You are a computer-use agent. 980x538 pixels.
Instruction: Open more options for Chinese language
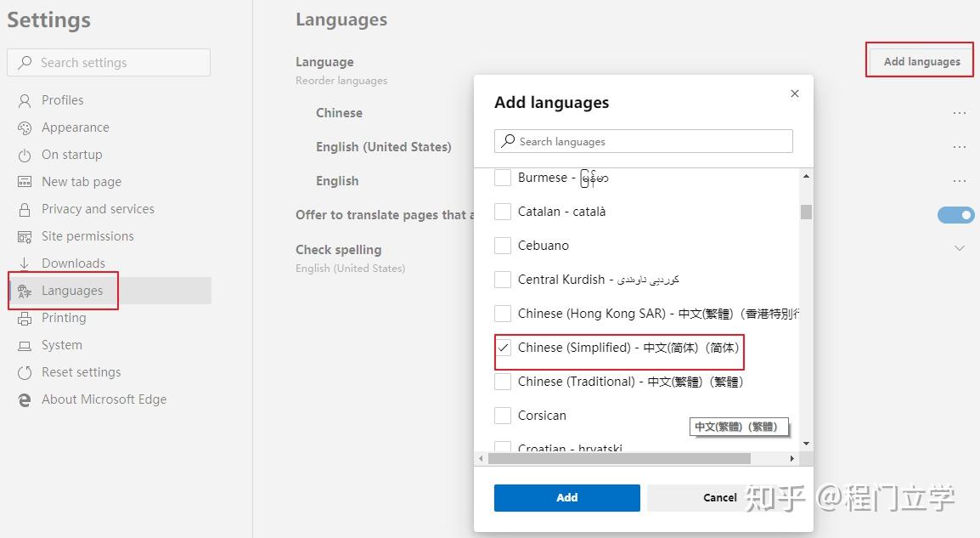click(959, 112)
